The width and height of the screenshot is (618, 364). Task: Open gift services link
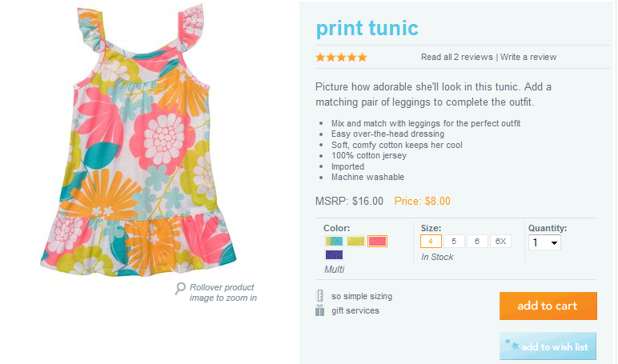pyautogui.click(x=355, y=310)
